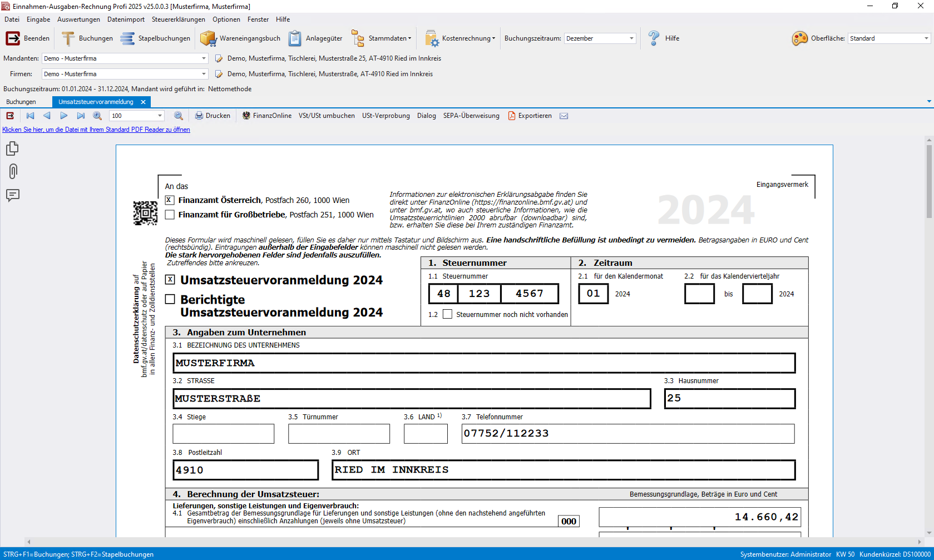The width and height of the screenshot is (934, 560).
Task: Click the Hausnummer field showing 25
Action: pos(730,399)
